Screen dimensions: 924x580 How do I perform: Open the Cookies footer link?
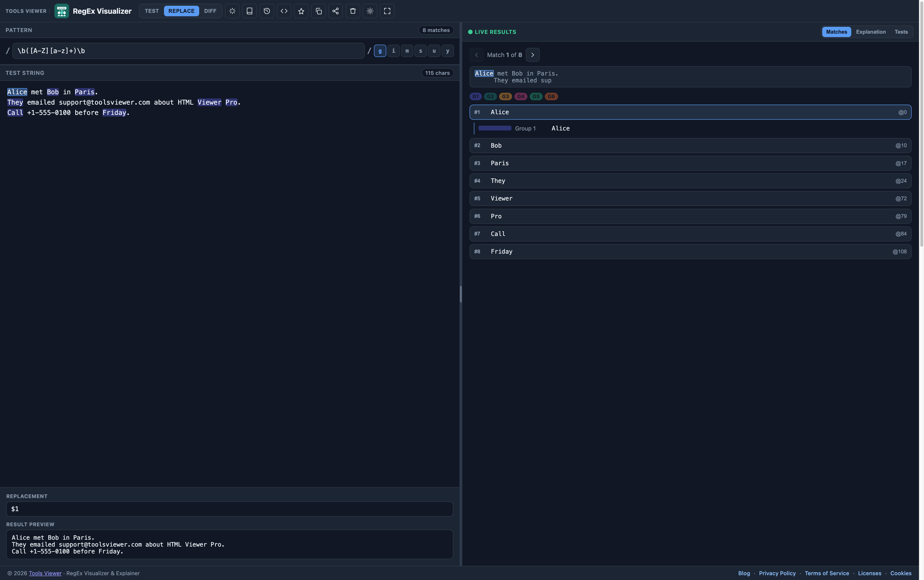click(x=901, y=574)
